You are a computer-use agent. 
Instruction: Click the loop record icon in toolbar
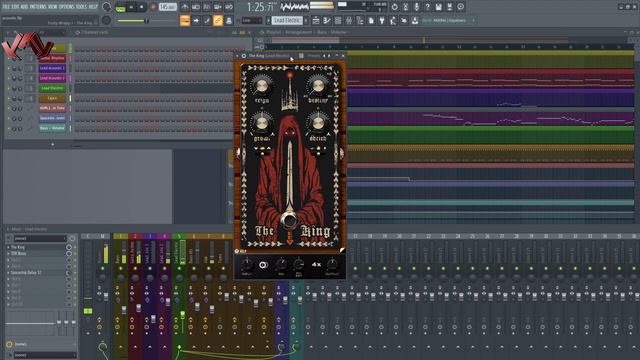pos(229,7)
